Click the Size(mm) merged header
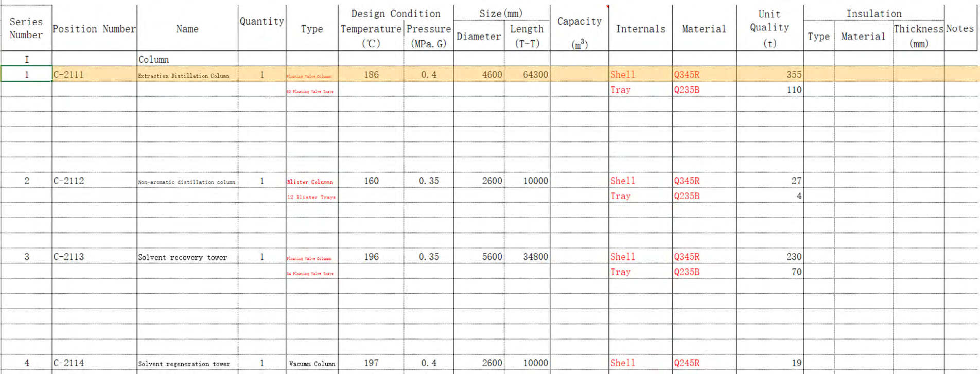The width and height of the screenshot is (980, 374). (x=501, y=13)
